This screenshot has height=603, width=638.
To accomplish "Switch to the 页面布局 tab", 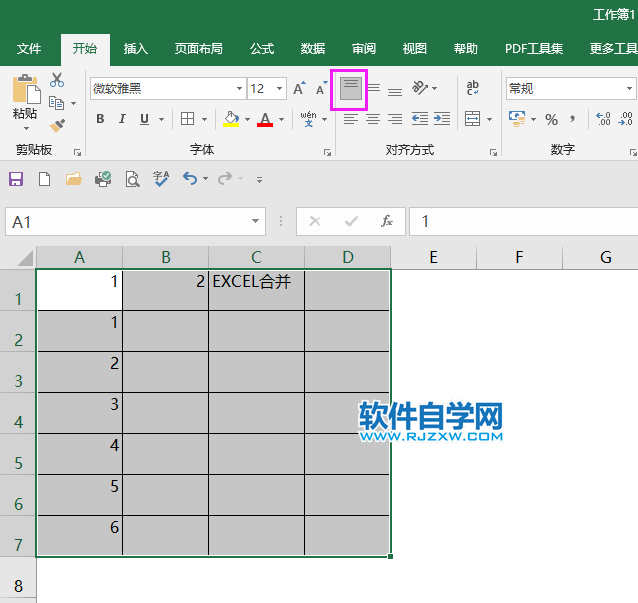I will tap(199, 48).
